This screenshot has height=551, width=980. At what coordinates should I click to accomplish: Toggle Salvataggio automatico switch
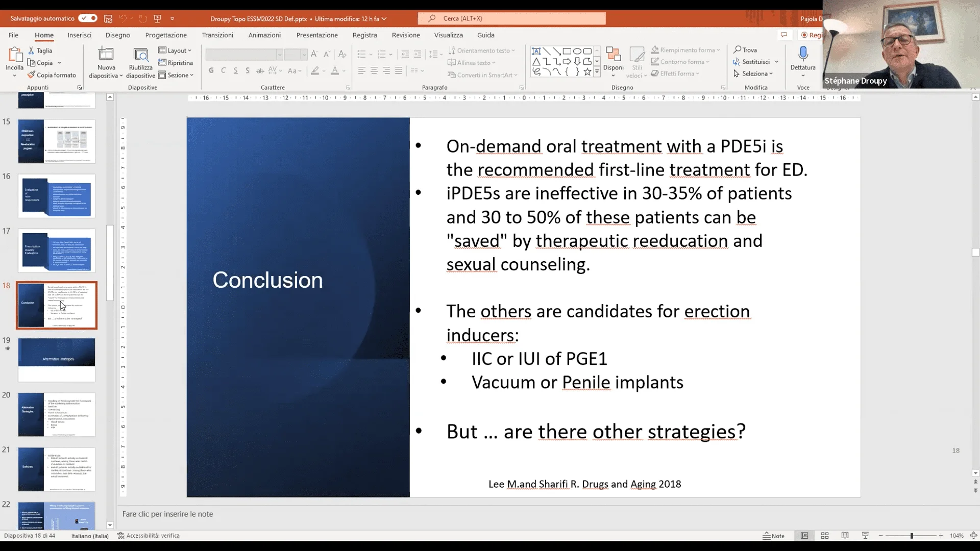[x=88, y=18]
